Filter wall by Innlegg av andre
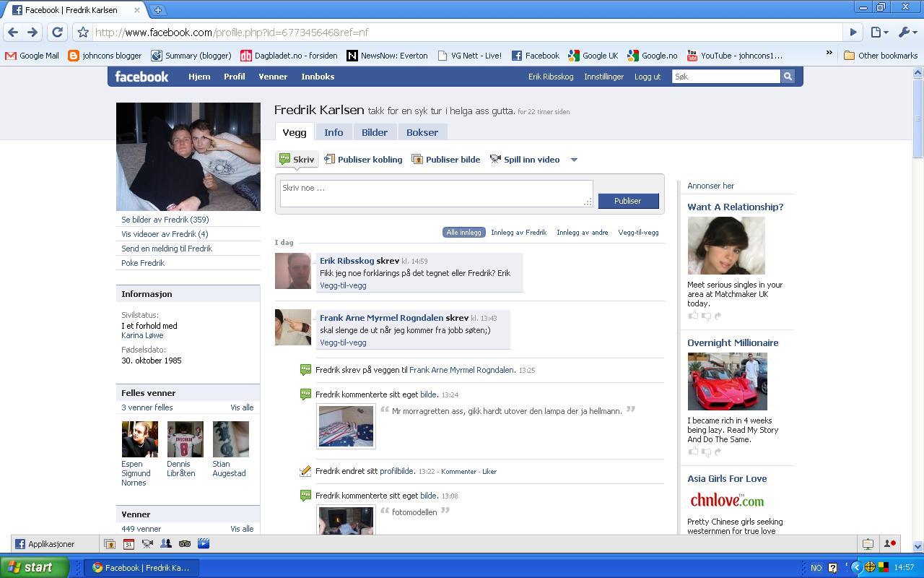This screenshot has height=578, width=924. pyautogui.click(x=583, y=233)
